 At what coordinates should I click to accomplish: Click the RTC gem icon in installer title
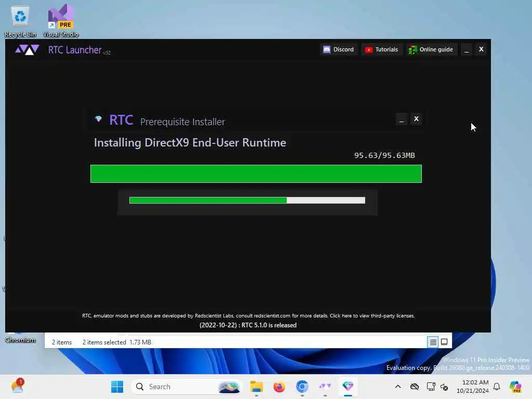coord(98,119)
